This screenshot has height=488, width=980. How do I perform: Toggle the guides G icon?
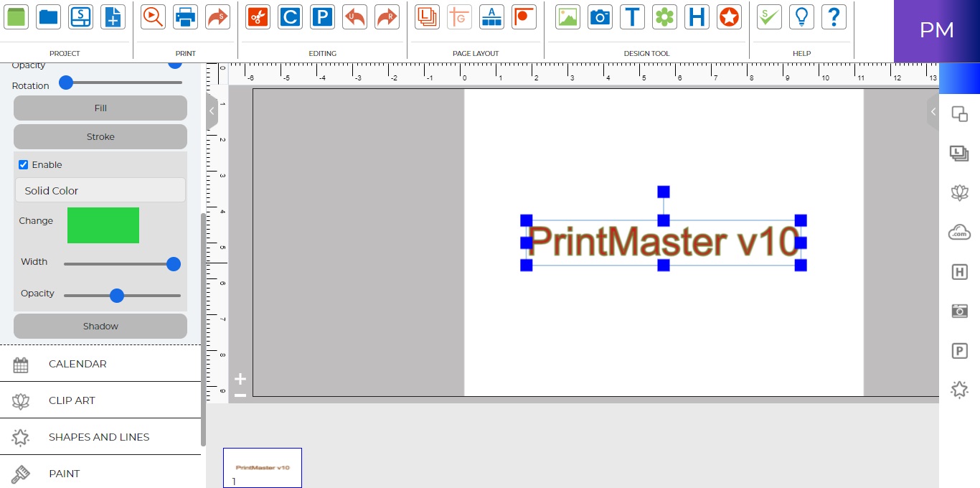pos(459,17)
